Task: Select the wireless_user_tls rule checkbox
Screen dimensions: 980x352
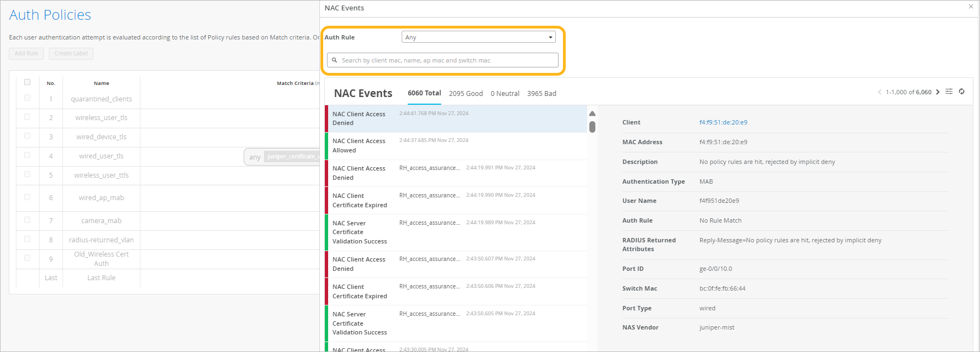Action: [x=27, y=117]
